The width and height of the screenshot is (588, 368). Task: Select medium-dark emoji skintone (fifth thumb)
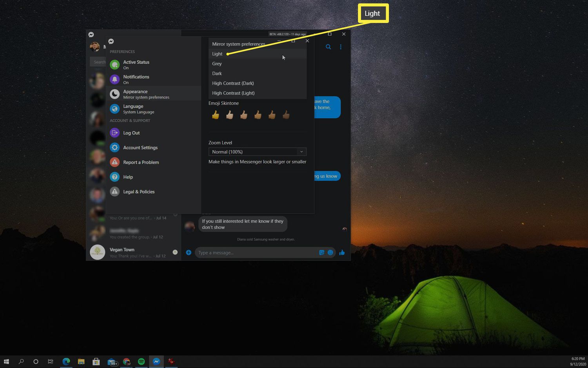pyautogui.click(x=272, y=115)
